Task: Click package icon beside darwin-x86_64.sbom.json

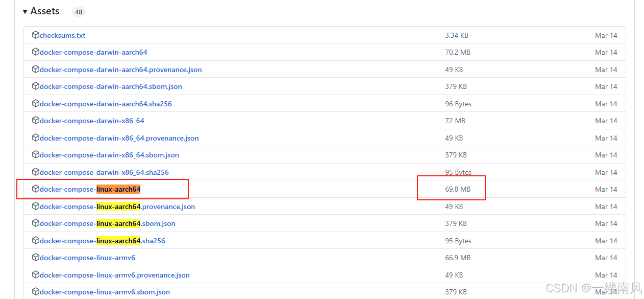Action: click(36, 155)
